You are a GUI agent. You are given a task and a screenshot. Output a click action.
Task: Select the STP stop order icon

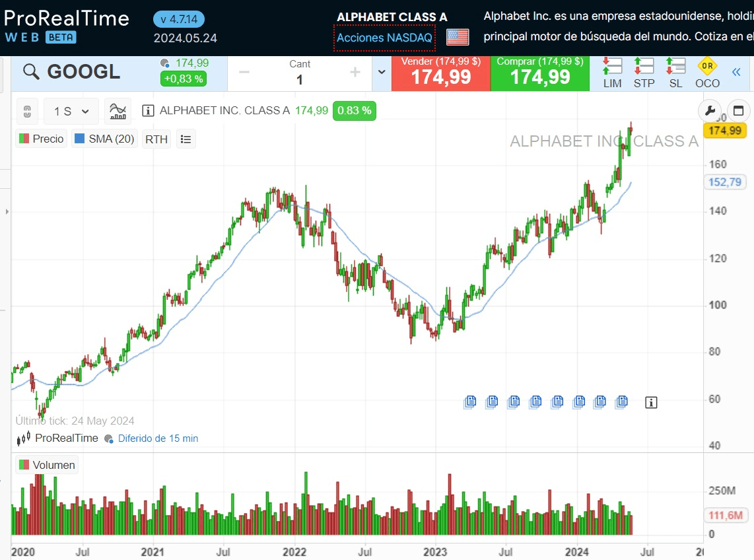pyautogui.click(x=644, y=73)
